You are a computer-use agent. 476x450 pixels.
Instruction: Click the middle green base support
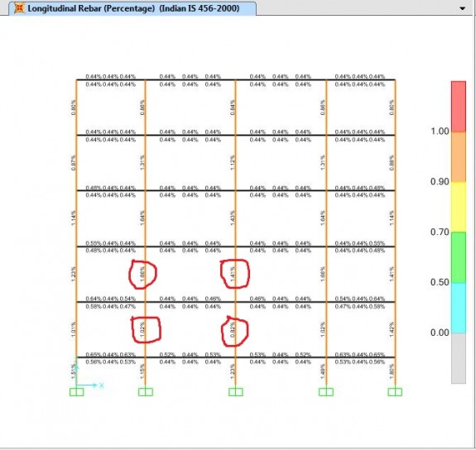pyautogui.click(x=236, y=392)
